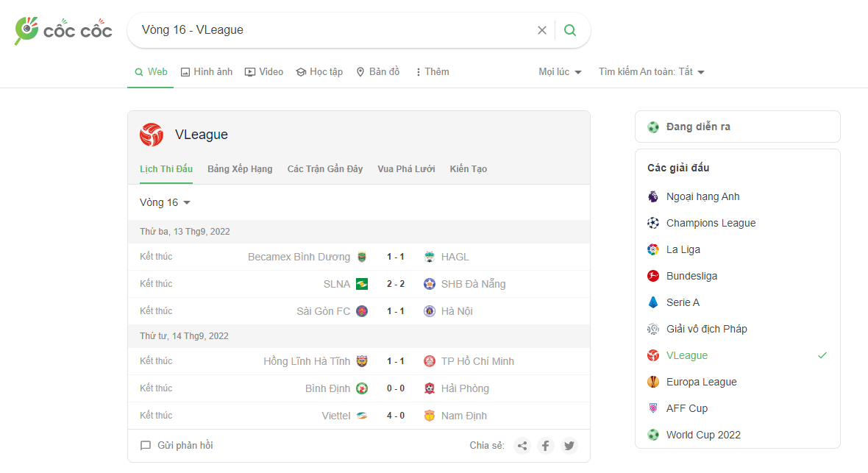Image resolution: width=868 pixels, height=473 pixels.
Task: Click the Hồng Lĩnh Hà Tĩnh club crest
Action: point(362,361)
